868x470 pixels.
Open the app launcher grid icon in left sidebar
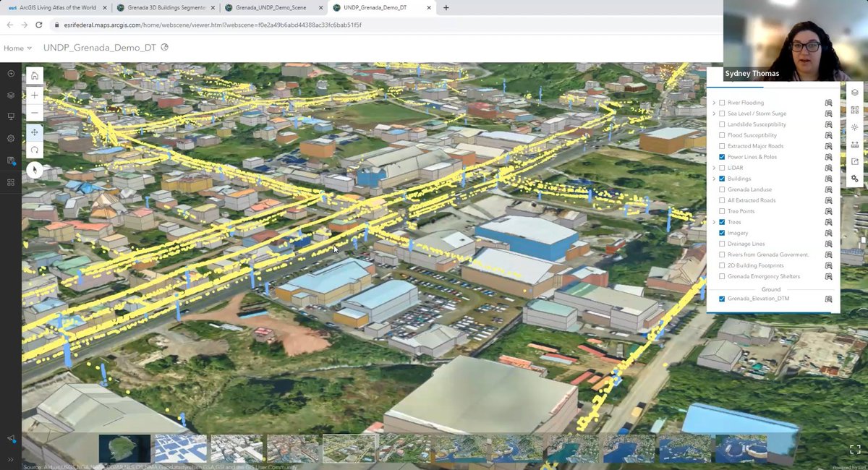click(x=11, y=182)
